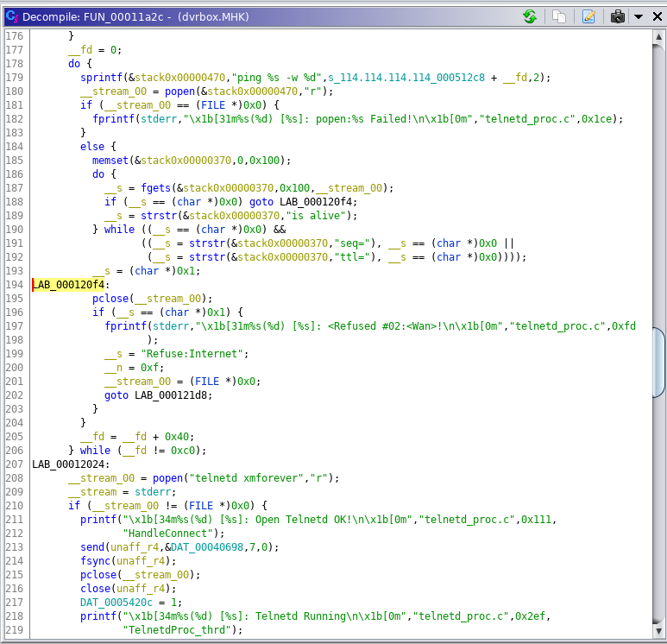Click the close function call on line 216

95,589
